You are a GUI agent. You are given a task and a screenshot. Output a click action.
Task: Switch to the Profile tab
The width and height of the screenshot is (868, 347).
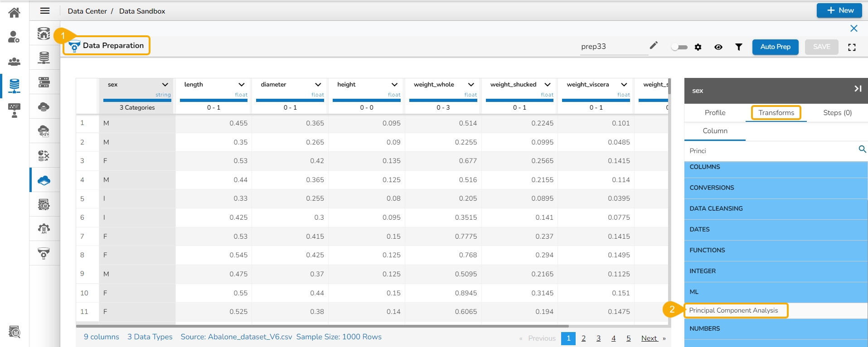(x=715, y=113)
